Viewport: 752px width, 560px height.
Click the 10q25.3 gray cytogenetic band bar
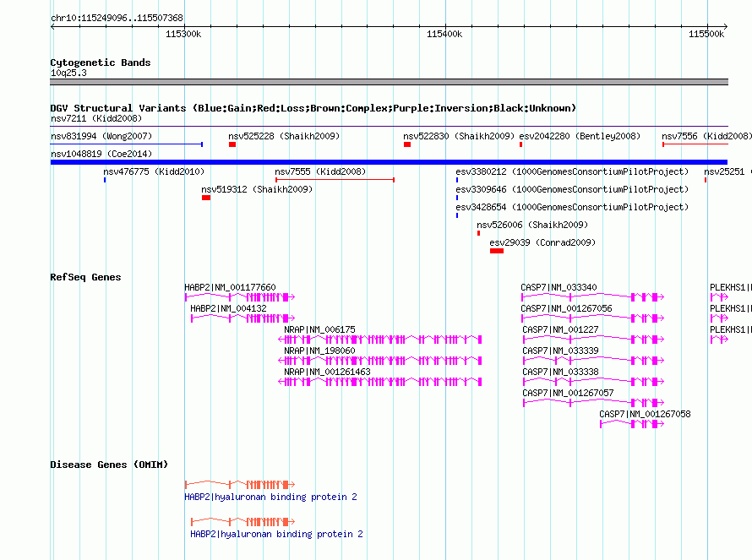389,82
